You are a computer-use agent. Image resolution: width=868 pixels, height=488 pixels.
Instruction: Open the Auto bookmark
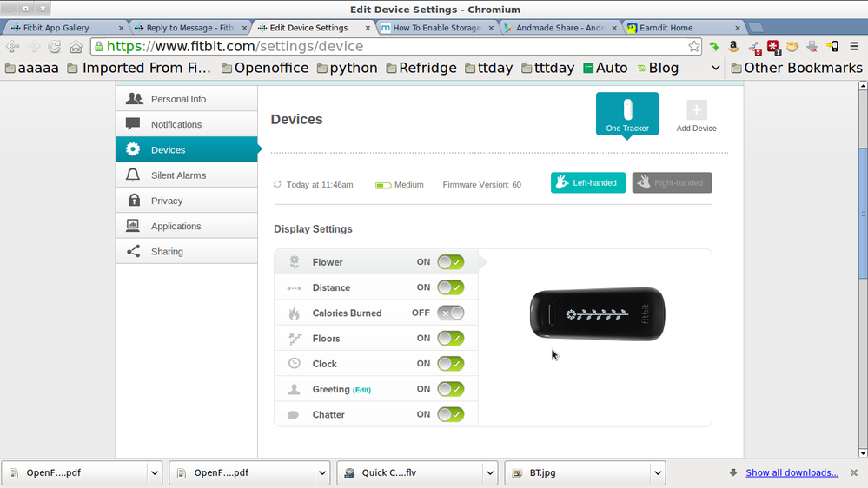pyautogui.click(x=605, y=68)
